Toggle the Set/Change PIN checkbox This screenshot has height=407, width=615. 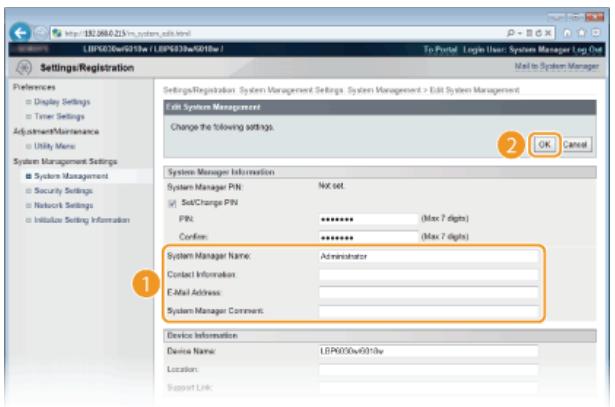click(172, 203)
